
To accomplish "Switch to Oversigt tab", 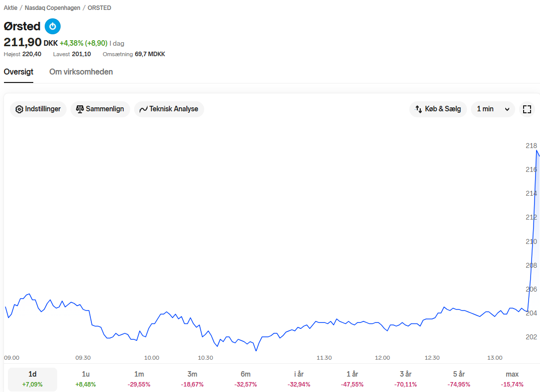I will click(18, 72).
